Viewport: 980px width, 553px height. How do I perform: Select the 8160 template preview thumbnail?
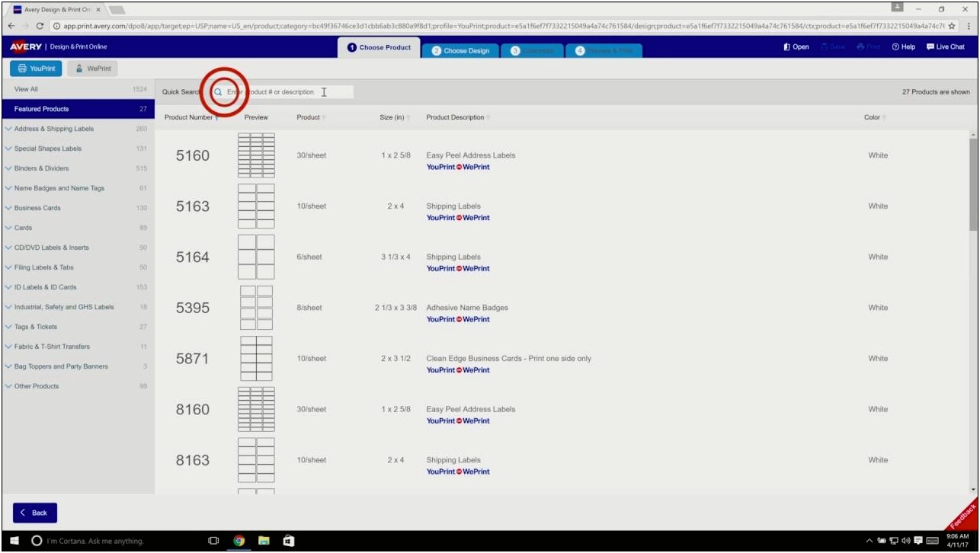pos(256,409)
